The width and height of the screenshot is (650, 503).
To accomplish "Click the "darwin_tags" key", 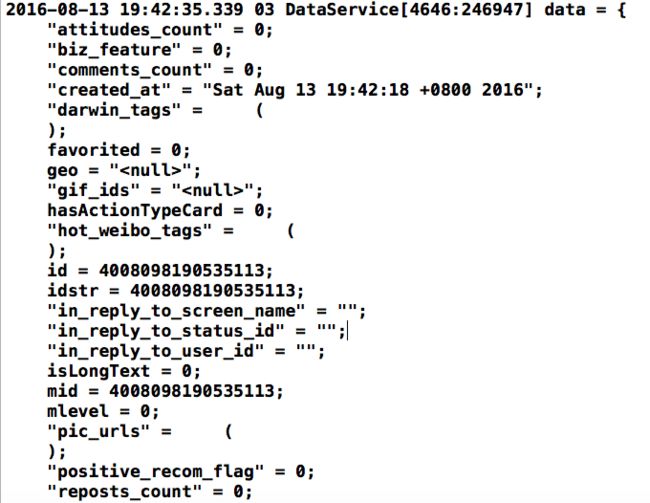I will coord(114,110).
